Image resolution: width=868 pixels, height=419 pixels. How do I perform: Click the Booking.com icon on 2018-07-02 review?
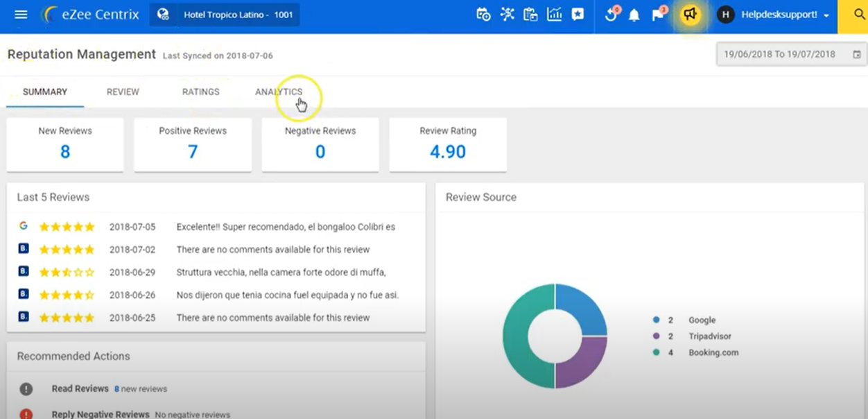click(24, 248)
